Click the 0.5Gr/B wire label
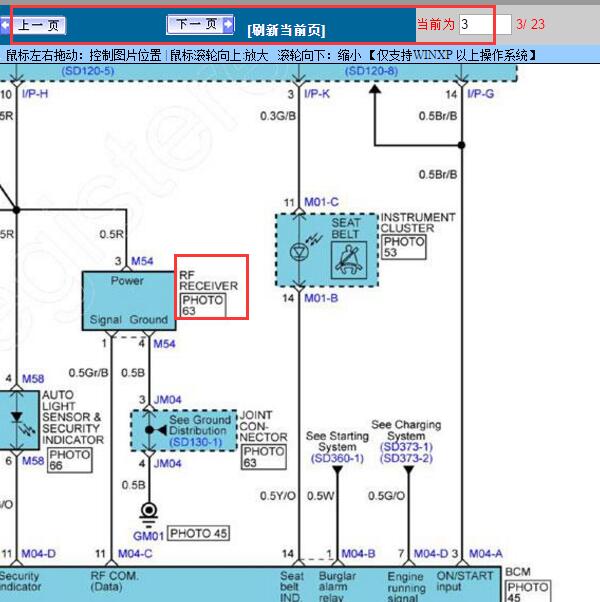Viewport: 600px width, 602px height. 88,373
